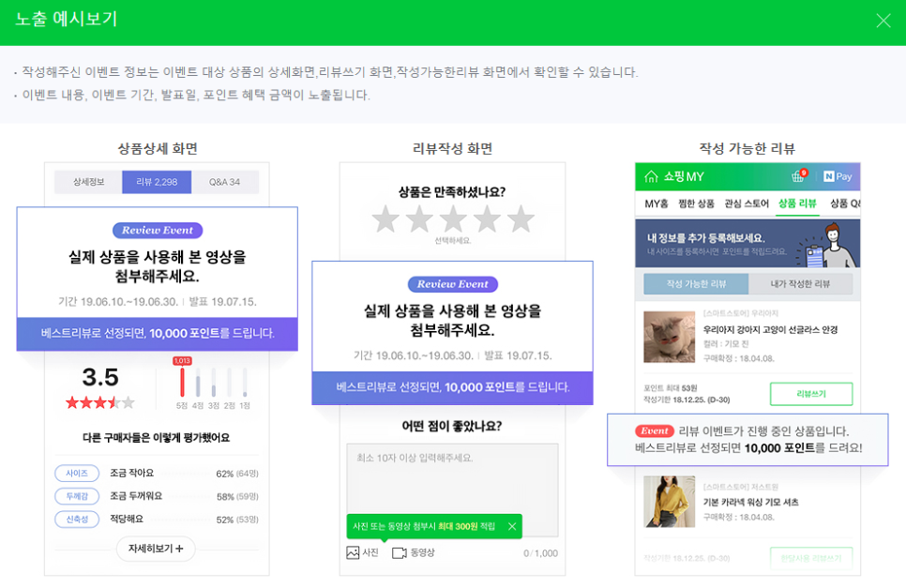
Task: Rate four stars in review form
Action: tap(487, 219)
